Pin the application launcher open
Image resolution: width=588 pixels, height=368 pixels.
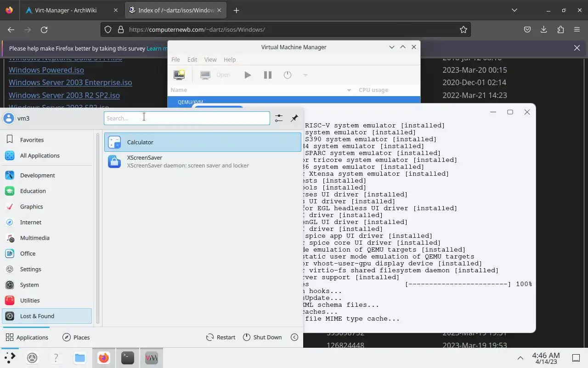pos(294,118)
